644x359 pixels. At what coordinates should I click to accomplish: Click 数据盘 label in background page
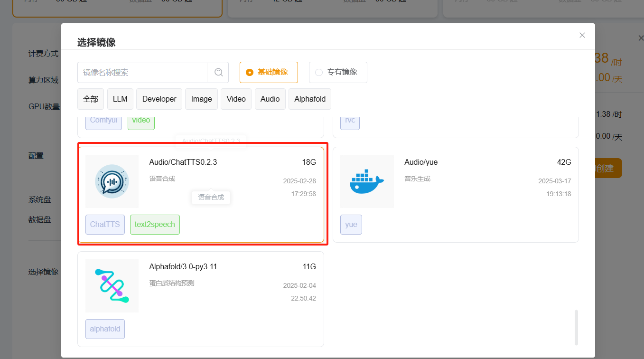40,220
